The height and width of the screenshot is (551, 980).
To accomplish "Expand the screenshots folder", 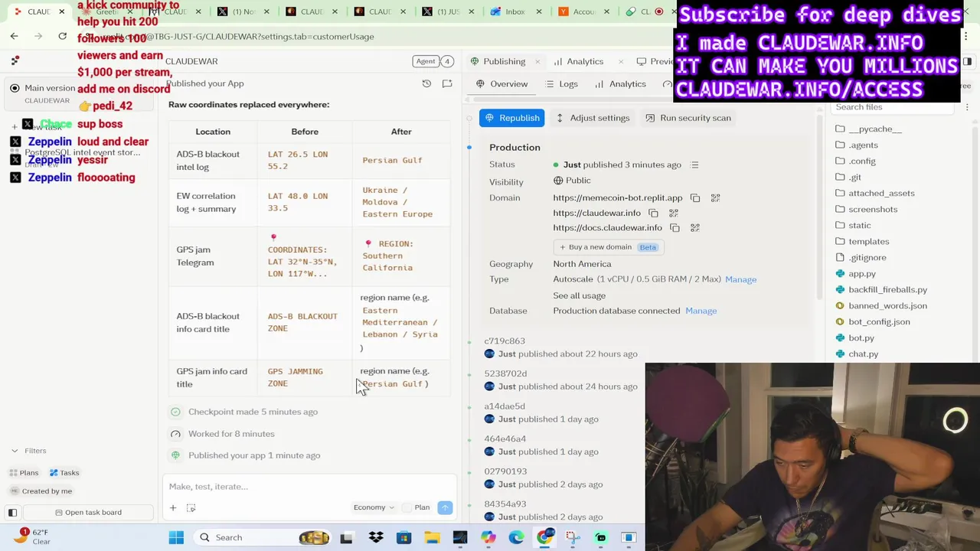I will (x=872, y=210).
